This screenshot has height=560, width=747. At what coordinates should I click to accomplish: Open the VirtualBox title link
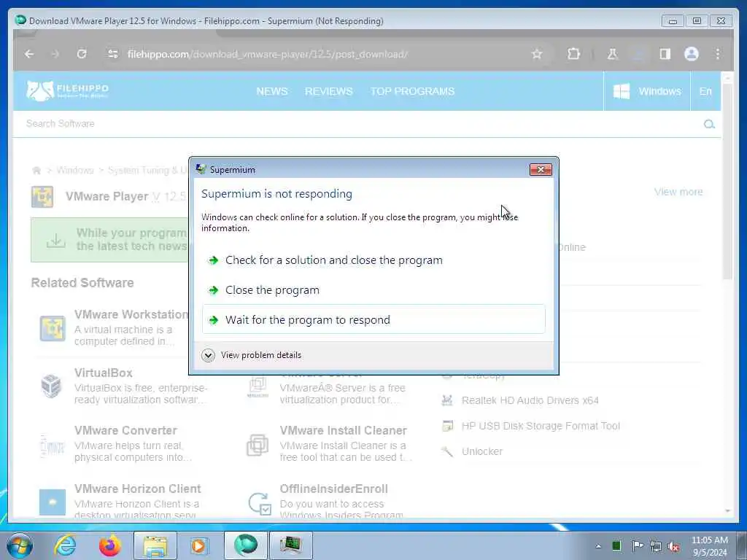[x=104, y=373]
